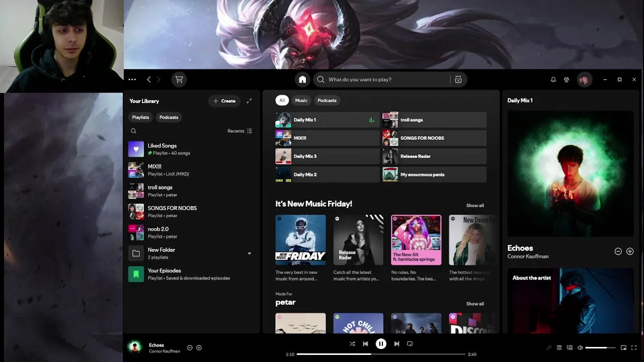Open the user profile avatar
Screen dimensions: 644x362
(x=584, y=79)
